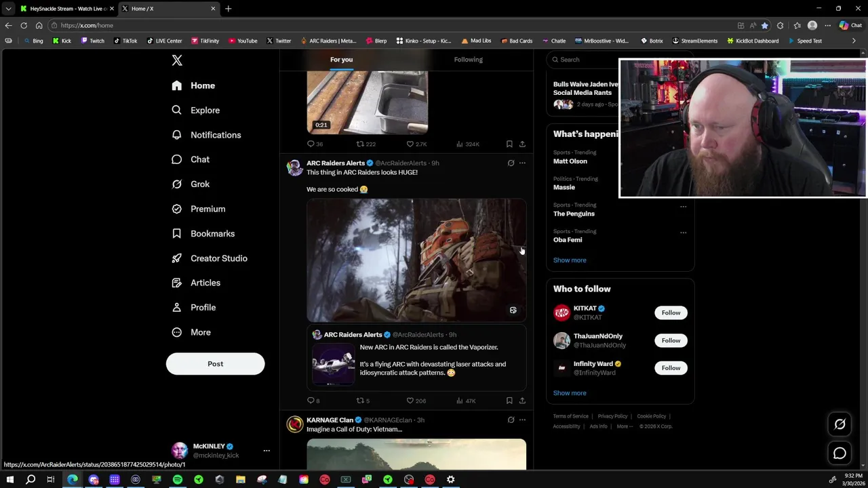The width and height of the screenshot is (868, 488).
Task: Open Notifications in X sidebar
Action: point(206,135)
